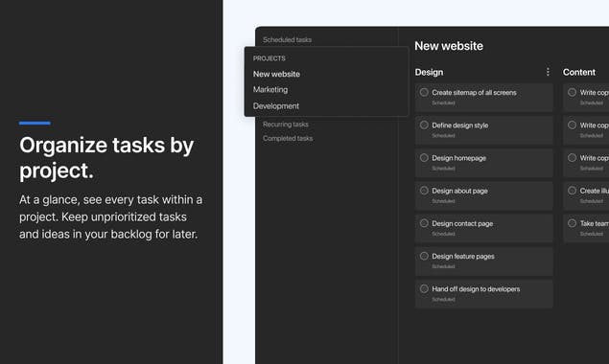
Task: Tick the Create illu… task circle in Content
Action: pos(572,191)
